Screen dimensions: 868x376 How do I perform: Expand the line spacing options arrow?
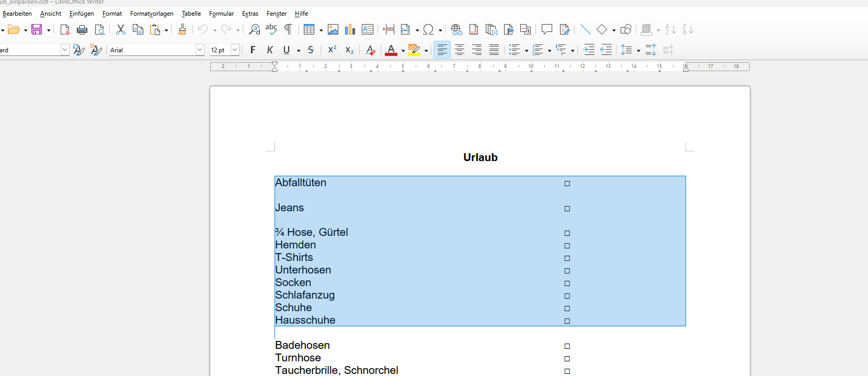pos(638,51)
